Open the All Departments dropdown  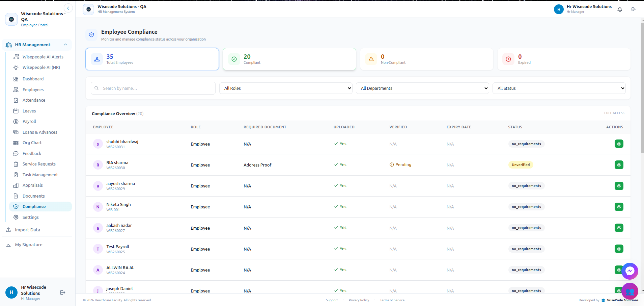point(422,88)
